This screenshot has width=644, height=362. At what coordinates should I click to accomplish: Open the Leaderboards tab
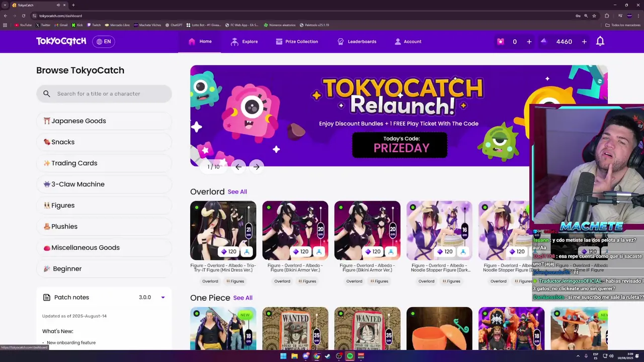pos(357,42)
